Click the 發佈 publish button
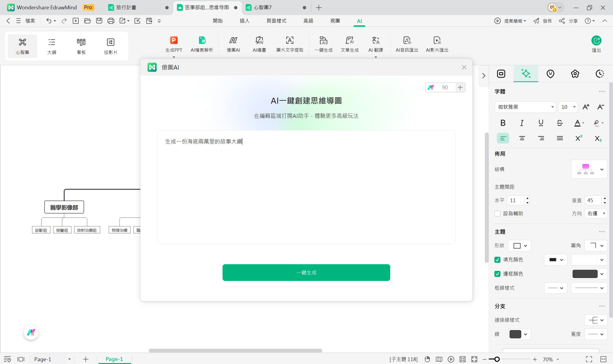 coord(547,21)
